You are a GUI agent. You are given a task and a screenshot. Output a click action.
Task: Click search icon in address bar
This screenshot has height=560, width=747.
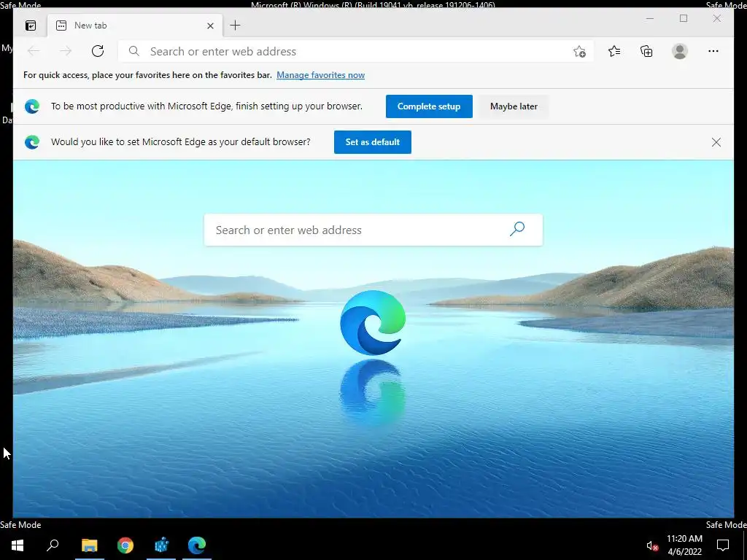point(134,51)
